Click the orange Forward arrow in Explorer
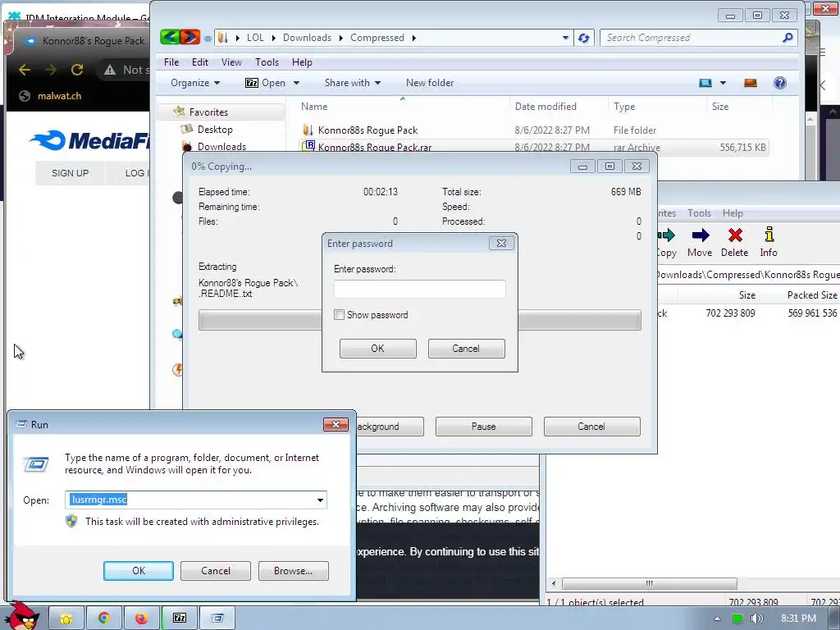Image resolution: width=840 pixels, height=630 pixels. (x=189, y=37)
